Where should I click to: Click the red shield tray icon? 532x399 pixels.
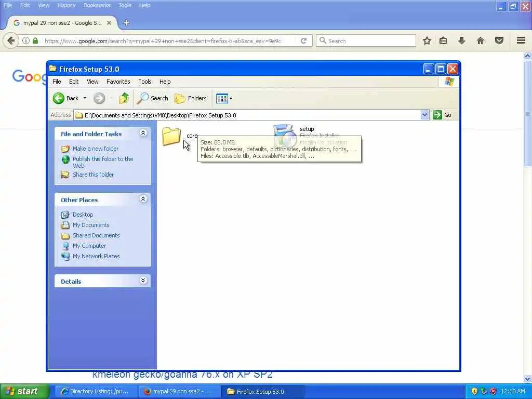[x=493, y=392]
